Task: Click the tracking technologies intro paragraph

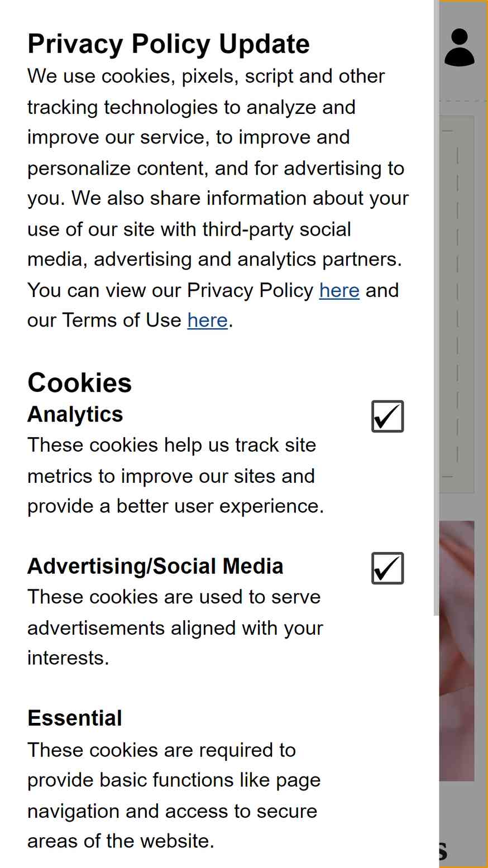Action: pyautogui.click(x=218, y=198)
